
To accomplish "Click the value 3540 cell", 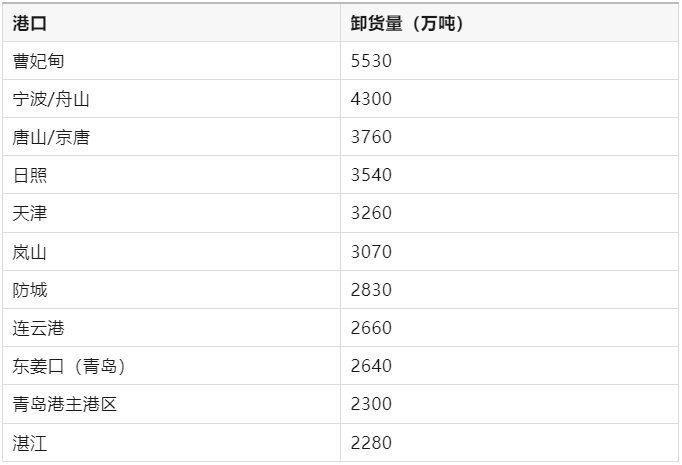I will [509, 175].
